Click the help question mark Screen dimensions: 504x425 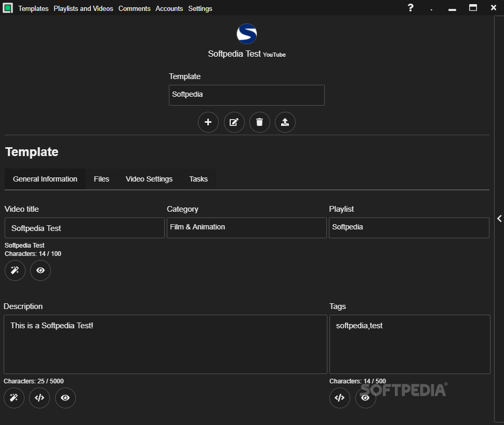(410, 8)
